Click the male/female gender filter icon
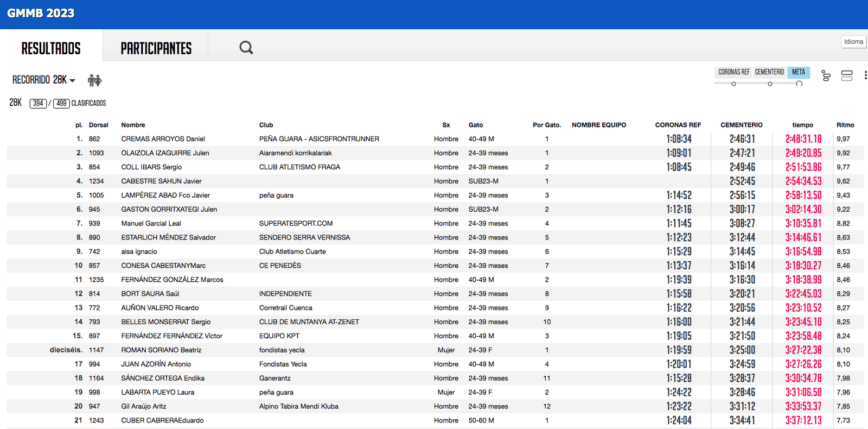868x429 pixels. pyautogui.click(x=95, y=80)
